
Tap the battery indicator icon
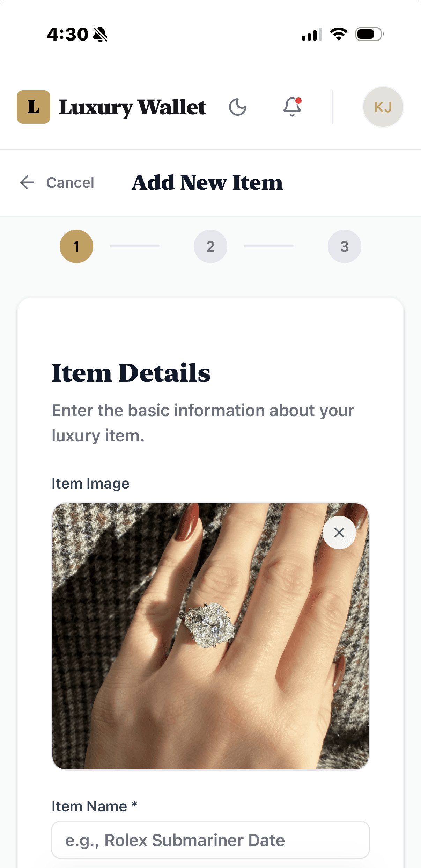370,34
